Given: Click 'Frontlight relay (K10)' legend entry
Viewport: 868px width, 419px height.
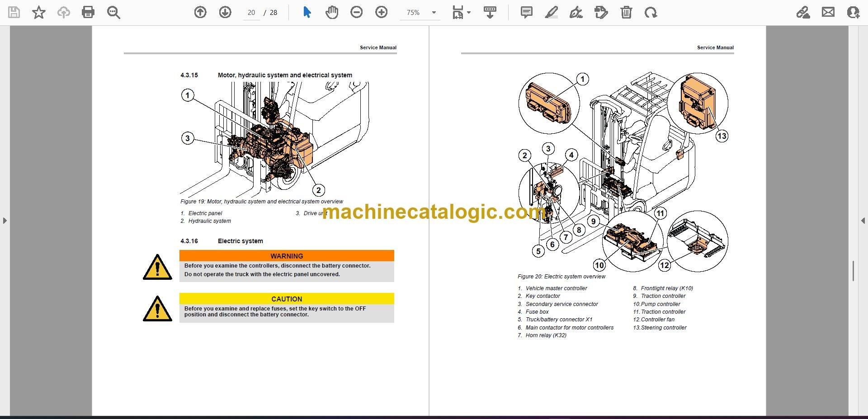Looking at the screenshot, I should click(x=663, y=288).
